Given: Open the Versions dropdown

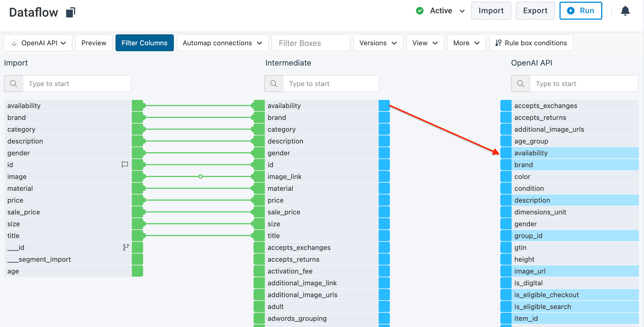Looking at the screenshot, I should (378, 43).
